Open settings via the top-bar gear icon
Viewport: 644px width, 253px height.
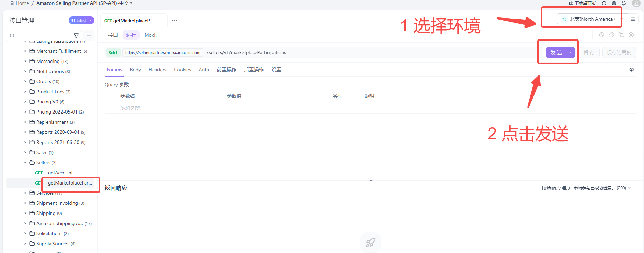click(x=614, y=3)
